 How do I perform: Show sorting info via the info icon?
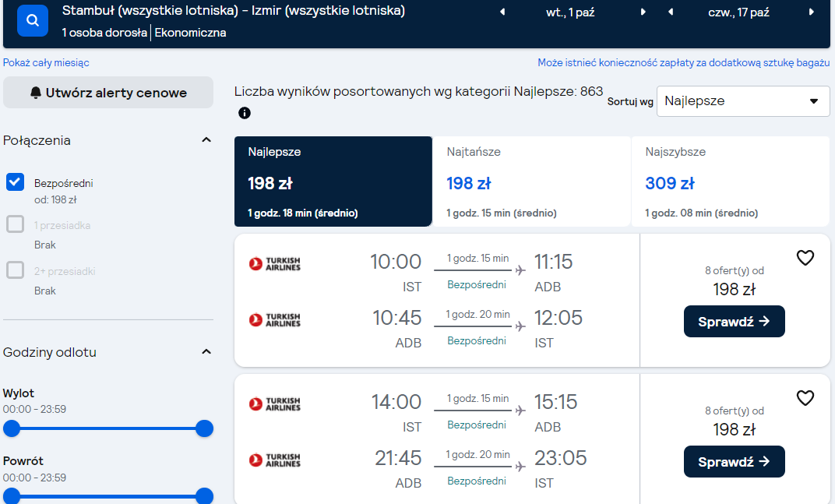click(x=245, y=113)
